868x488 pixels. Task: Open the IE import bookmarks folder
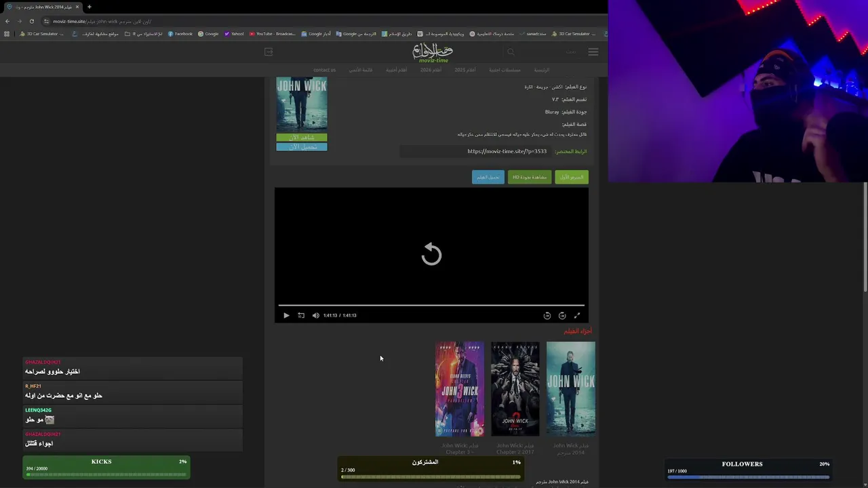(144, 34)
